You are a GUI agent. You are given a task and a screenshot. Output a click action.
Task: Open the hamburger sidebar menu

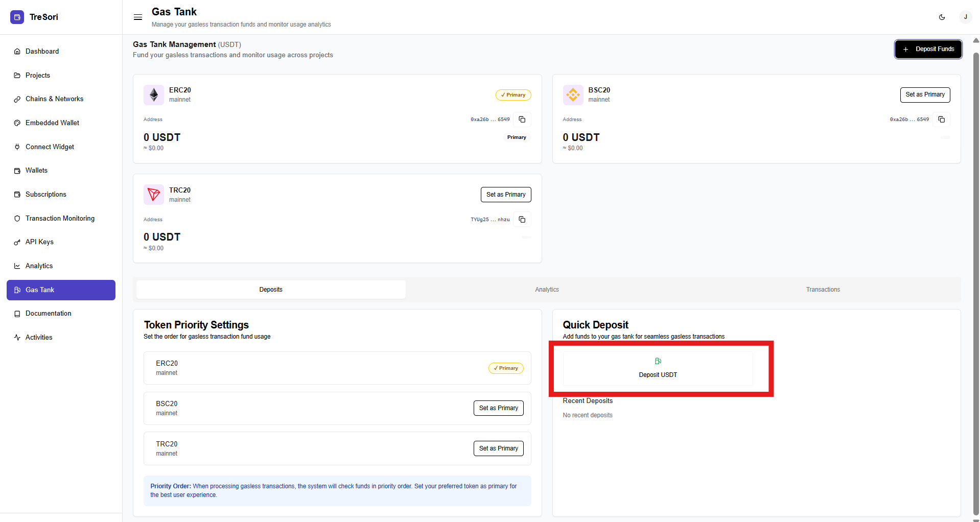click(x=138, y=17)
